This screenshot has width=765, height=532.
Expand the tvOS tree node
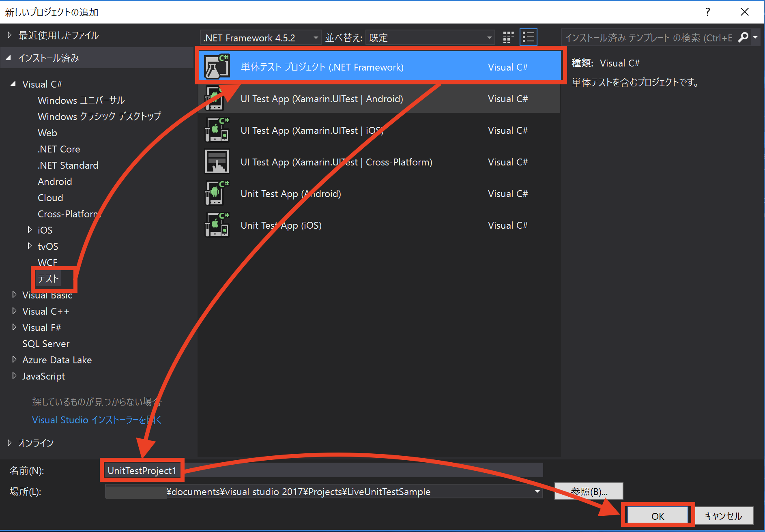pos(30,246)
